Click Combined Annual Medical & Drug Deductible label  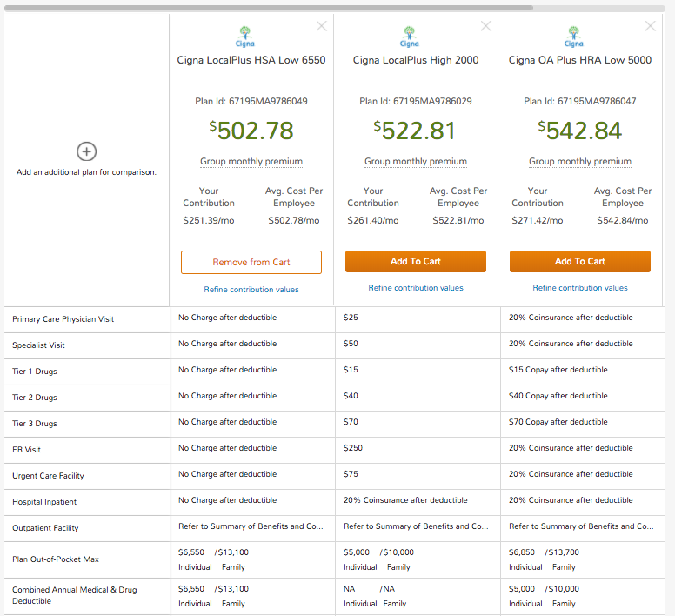tap(75, 595)
